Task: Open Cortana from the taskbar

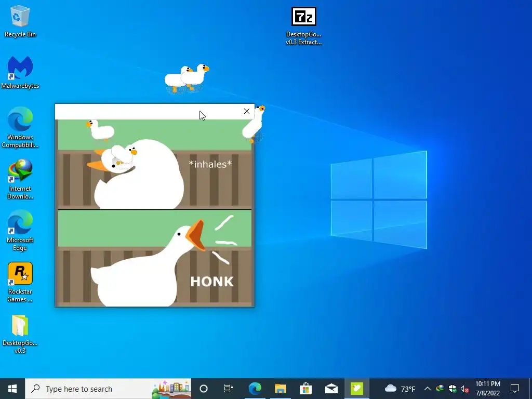Action: point(204,389)
